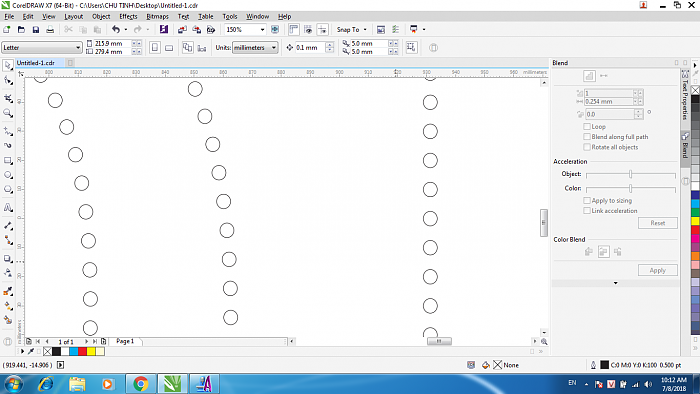Open the Bitmaps menu
700x394 pixels.
[x=157, y=17]
